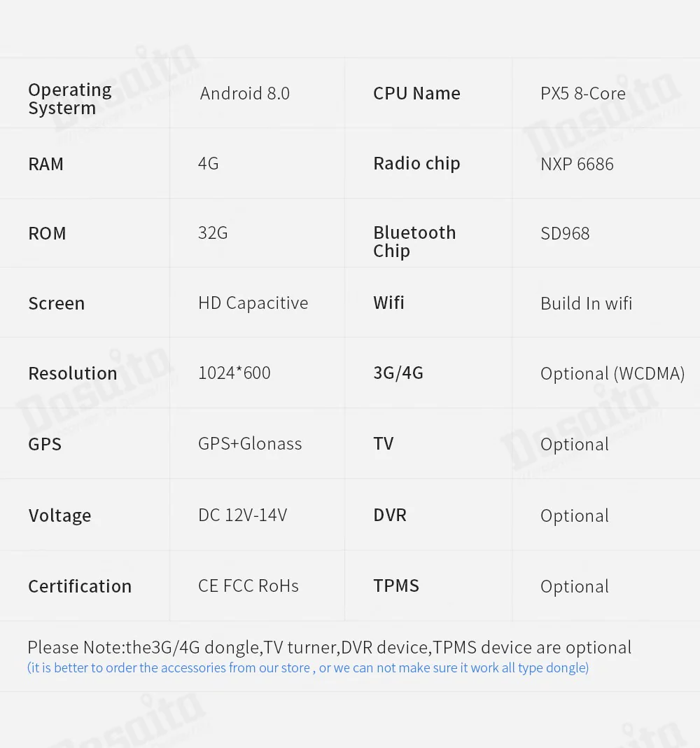700x748 pixels.
Task: Click the Operating Systerm label
Action: click(69, 99)
